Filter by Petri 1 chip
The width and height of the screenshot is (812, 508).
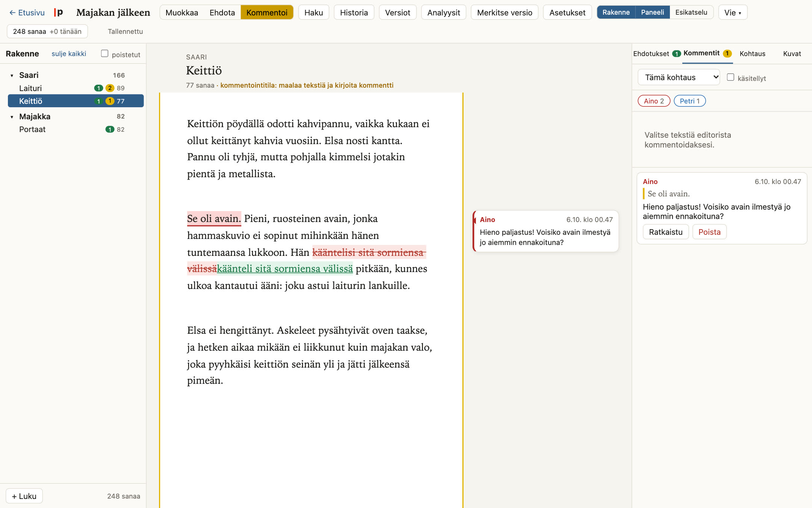pyautogui.click(x=689, y=101)
